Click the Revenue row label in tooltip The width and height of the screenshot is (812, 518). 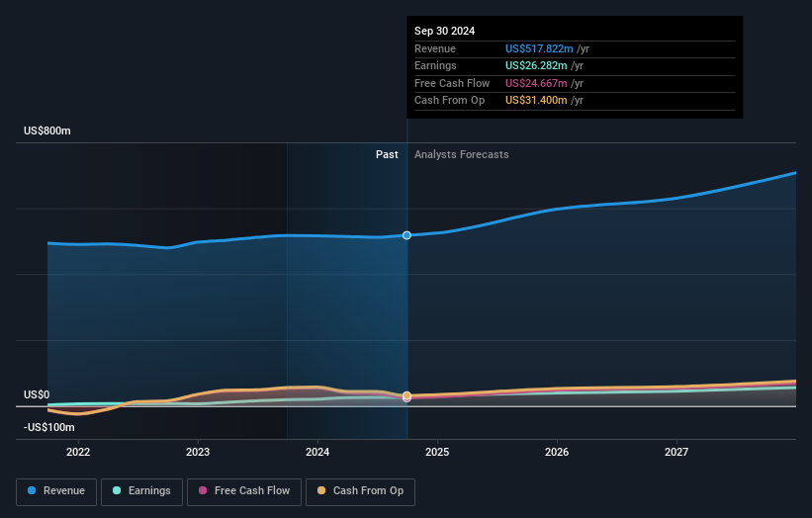[x=435, y=48]
